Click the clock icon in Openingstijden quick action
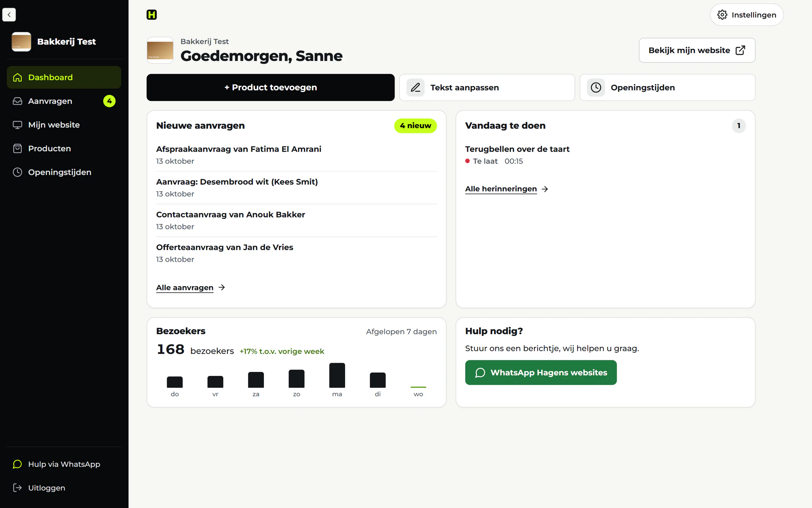Image resolution: width=812 pixels, height=508 pixels. point(596,88)
